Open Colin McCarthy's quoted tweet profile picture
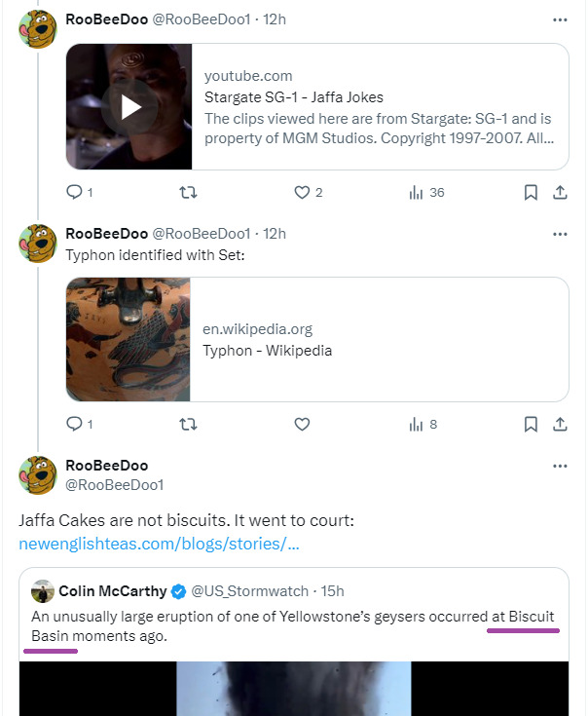Screen dimensions: 588x716 click(x=42, y=591)
